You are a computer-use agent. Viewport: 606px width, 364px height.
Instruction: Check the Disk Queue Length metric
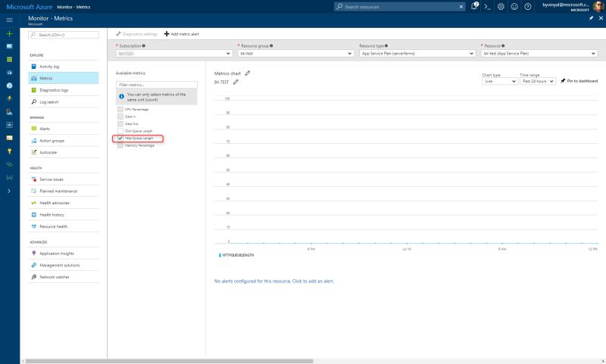120,131
